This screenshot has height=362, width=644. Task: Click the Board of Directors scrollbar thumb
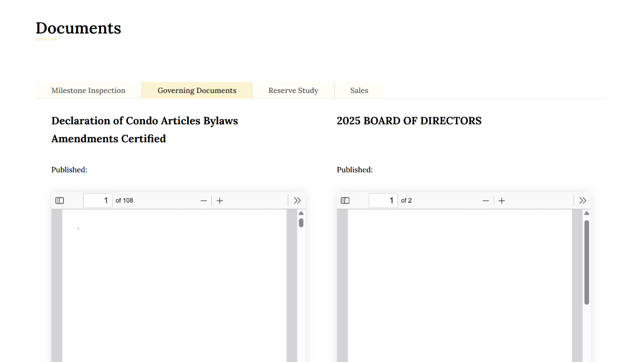tap(587, 261)
